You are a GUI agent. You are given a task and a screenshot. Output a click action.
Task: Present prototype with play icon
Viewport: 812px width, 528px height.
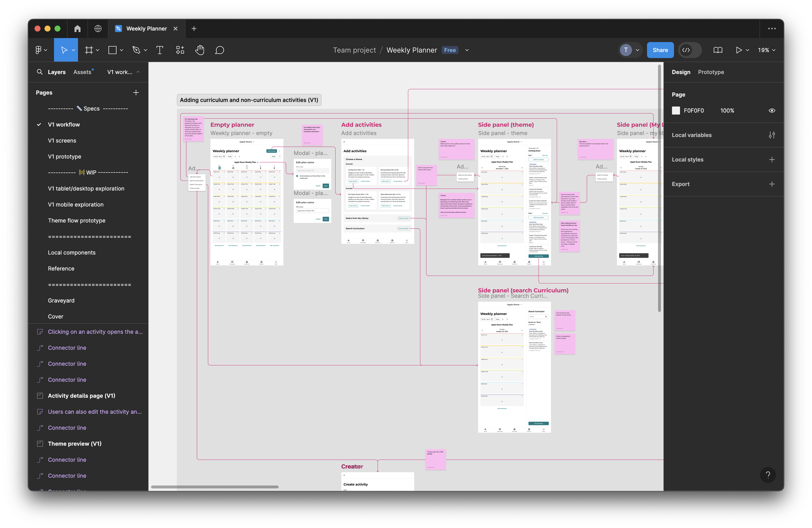tap(739, 50)
